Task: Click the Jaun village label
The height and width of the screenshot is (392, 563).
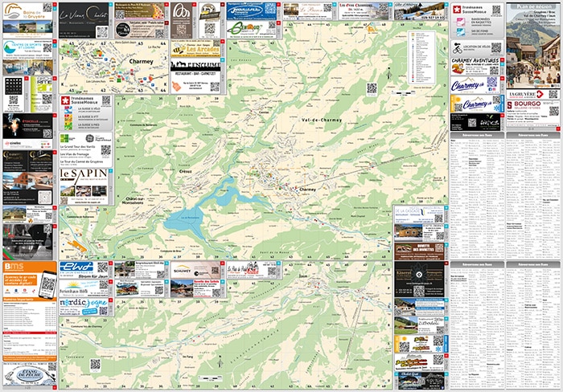Action: click(x=303, y=276)
